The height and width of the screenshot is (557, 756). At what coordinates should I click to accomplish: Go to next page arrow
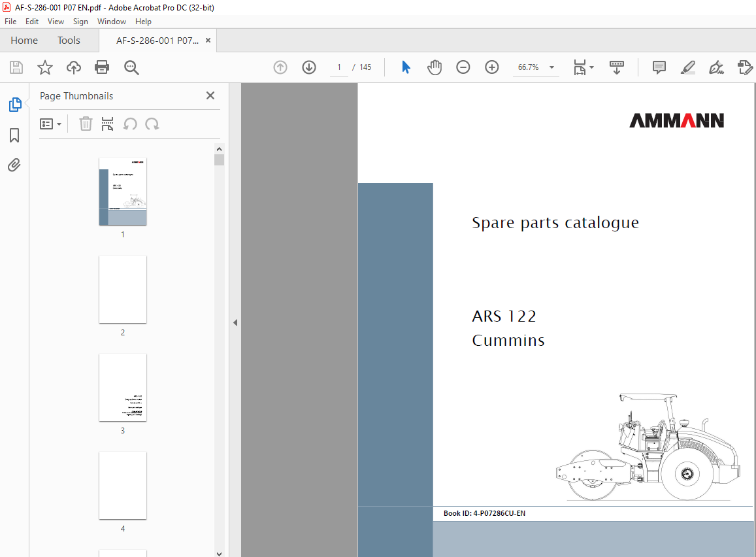(x=309, y=67)
